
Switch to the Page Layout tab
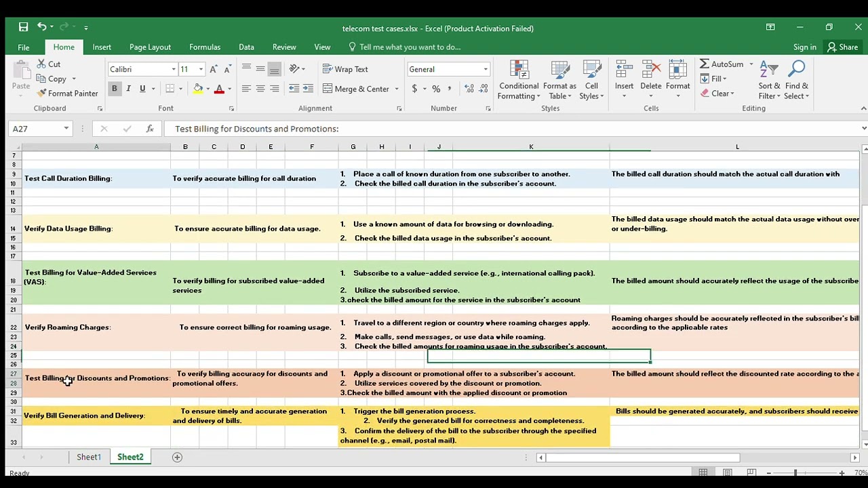(x=150, y=47)
